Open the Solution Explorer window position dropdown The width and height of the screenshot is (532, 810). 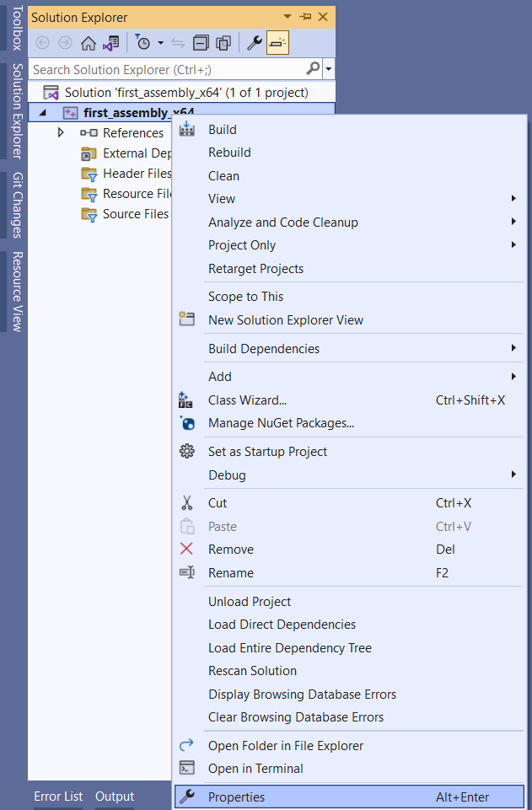tap(288, 17)
